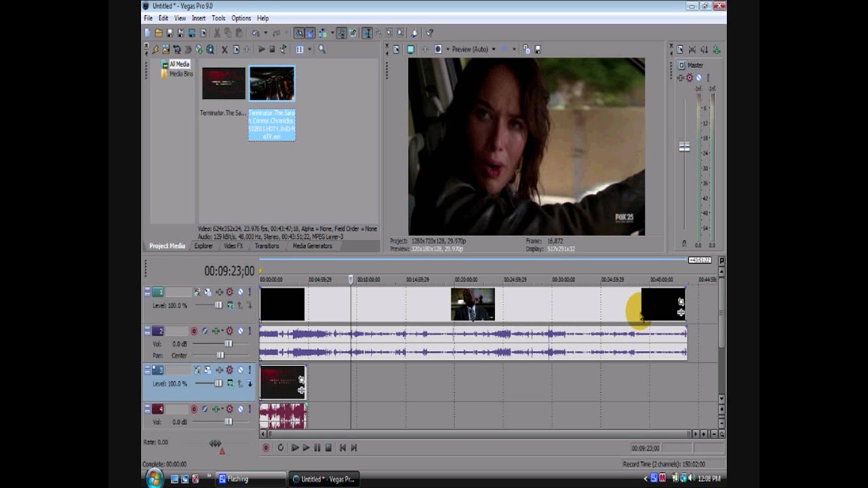Select the Zoom Edit tool
The height and width of the screenshot is (488, 868).
click(x=400, y=33)
